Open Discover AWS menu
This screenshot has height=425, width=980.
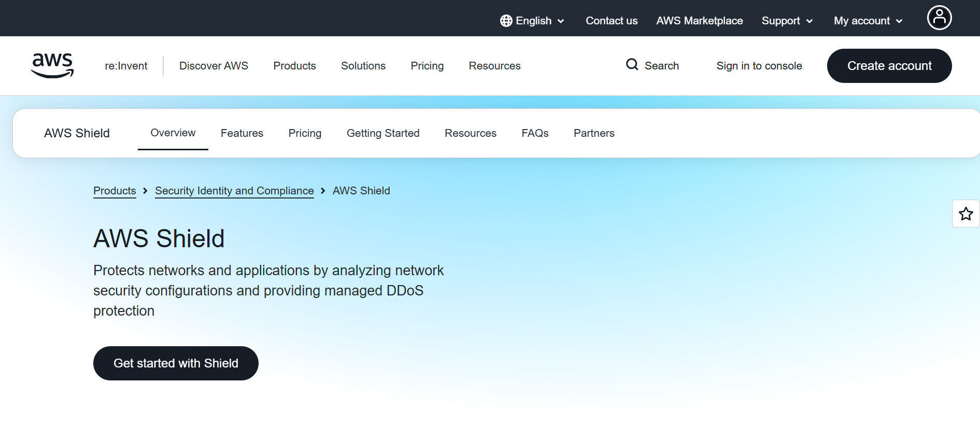pos(214,66)
